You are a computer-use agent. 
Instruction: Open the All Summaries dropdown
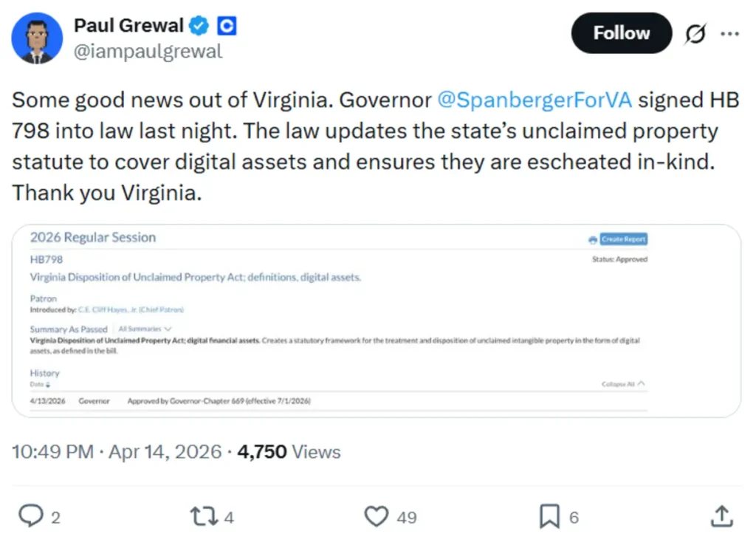click(145, 329)
